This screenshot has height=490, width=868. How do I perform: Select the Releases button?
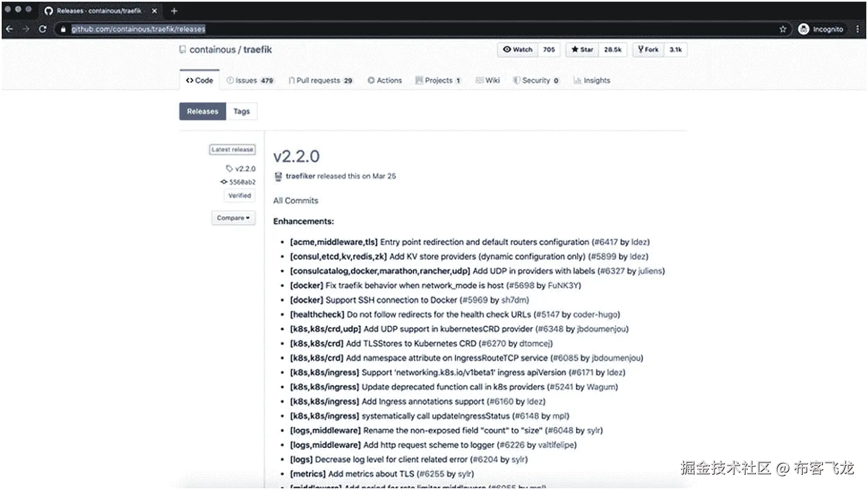[x=202, y=111]
